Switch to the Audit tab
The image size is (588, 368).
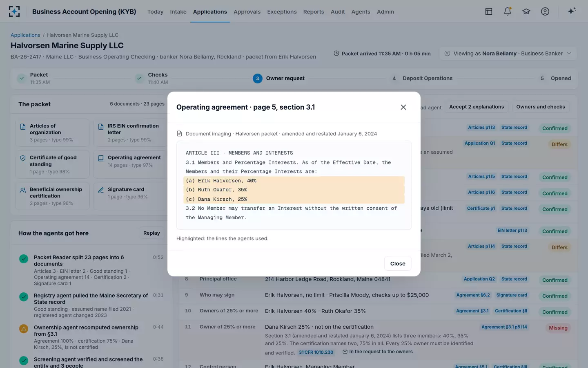point(338,12)
